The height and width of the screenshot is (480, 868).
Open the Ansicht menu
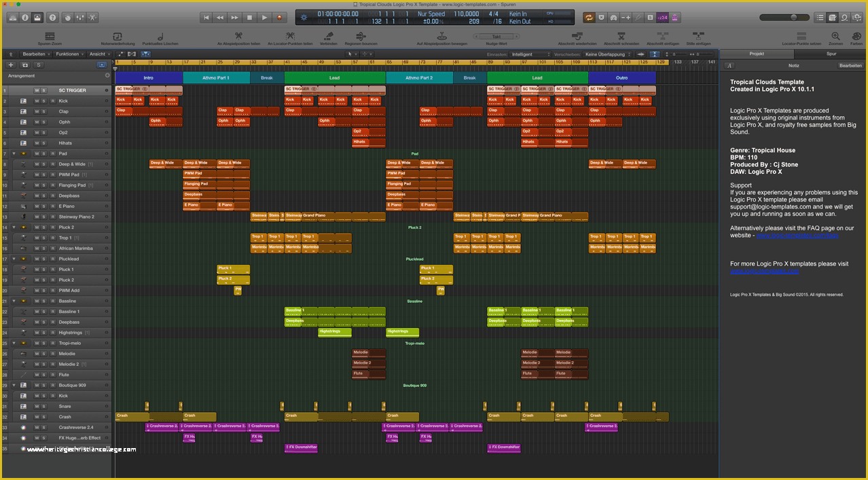click(x=99, y=54)
